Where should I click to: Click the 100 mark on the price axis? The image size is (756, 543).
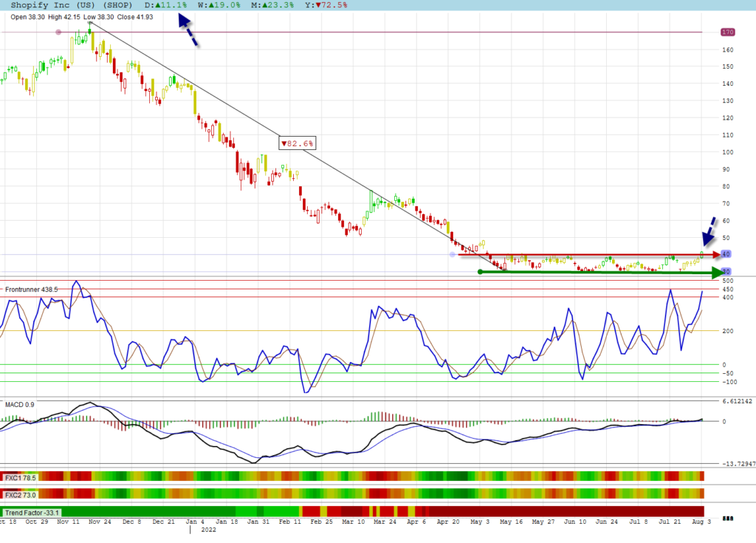pos(727,152)
